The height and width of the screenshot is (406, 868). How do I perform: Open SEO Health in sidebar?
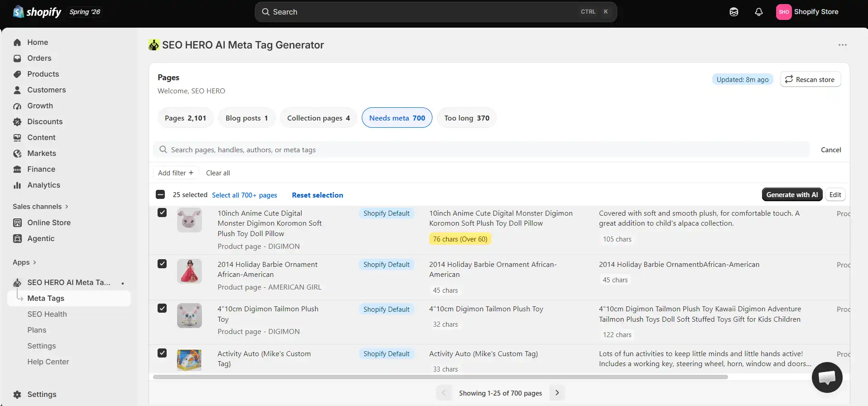pos(47,314)
